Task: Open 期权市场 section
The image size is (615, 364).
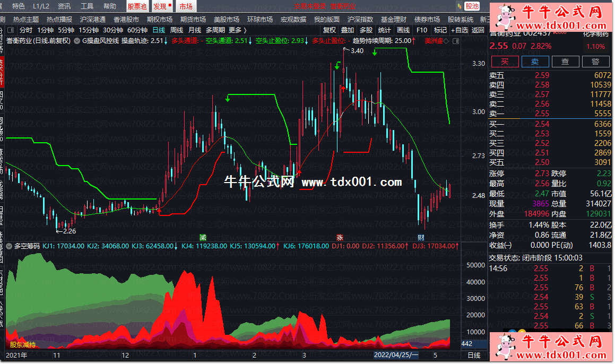Action: (x=160, y=19)
